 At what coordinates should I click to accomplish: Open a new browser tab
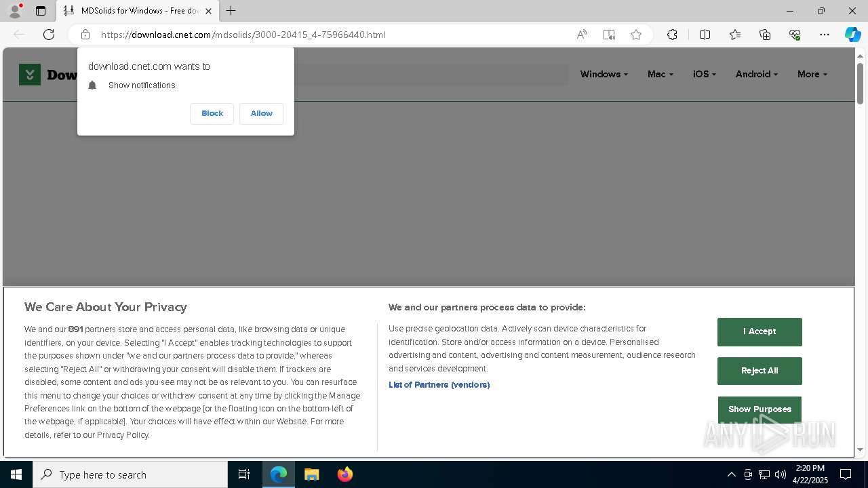pos(231,11)
